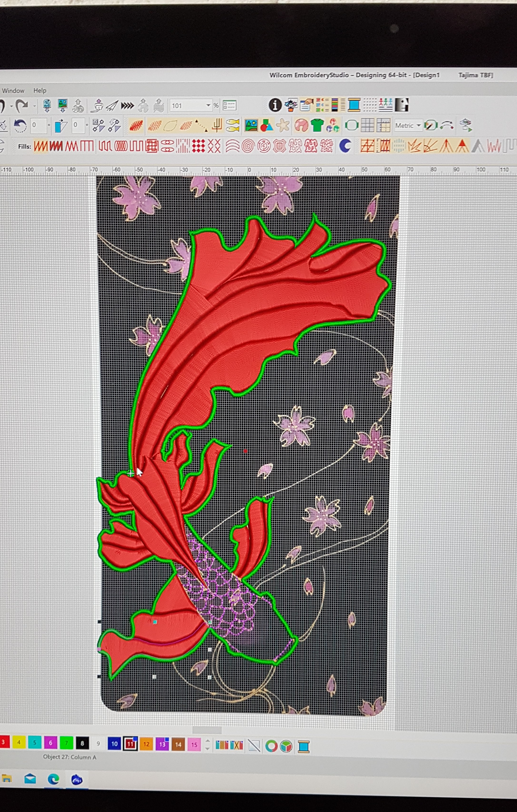Pick green color swatch number 7
The image size is (517, 812).
click(x=66, y=743)
